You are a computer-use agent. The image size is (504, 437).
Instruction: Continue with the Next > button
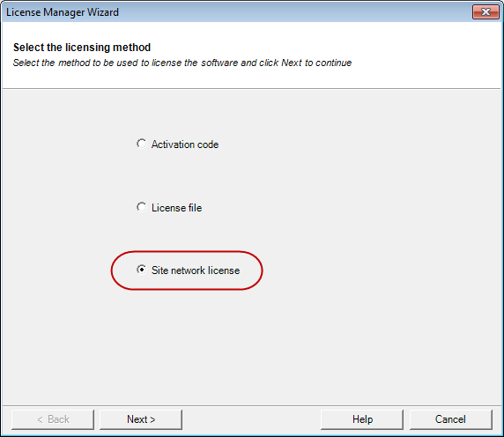point(141,419)
